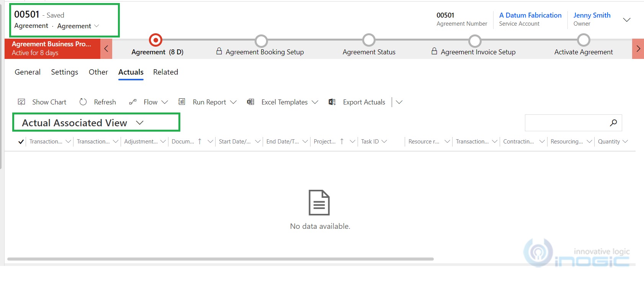Click the Quantity column header text

click(x=609, y=142)
